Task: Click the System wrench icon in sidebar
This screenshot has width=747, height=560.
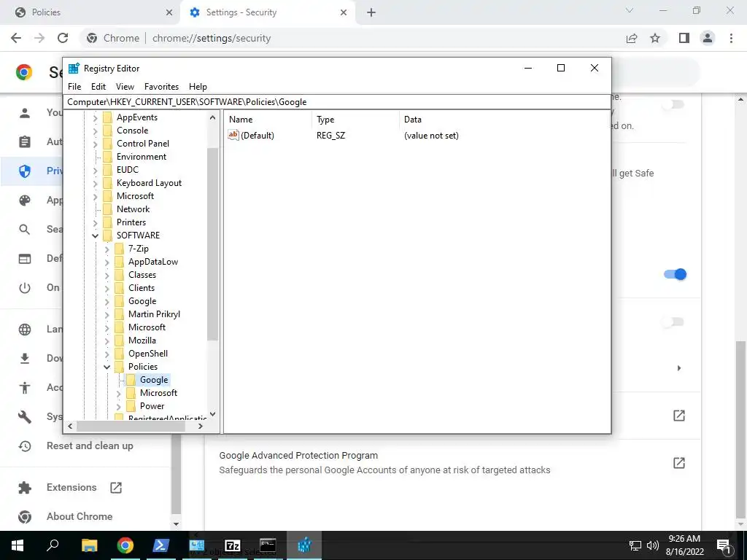Action: click(25, 417)
